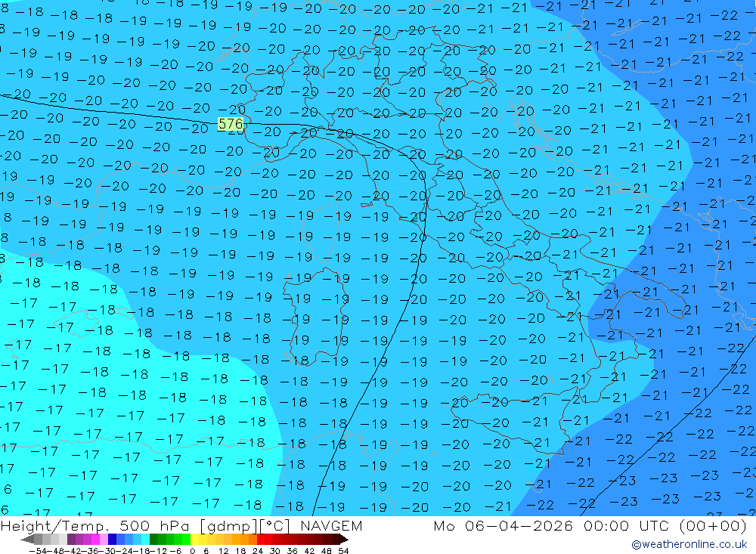
Task: Click the gray left arrowhead of the legend
Action: pyautogui.click(x=27, y=539)
